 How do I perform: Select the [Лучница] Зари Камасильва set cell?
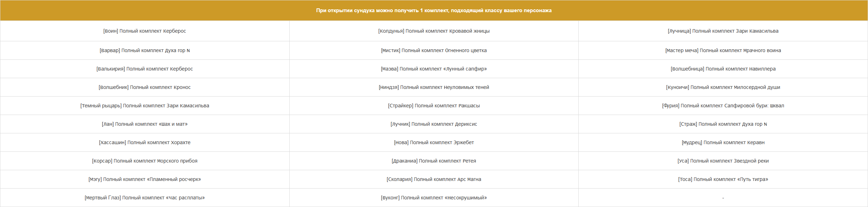tap(723, 31)
